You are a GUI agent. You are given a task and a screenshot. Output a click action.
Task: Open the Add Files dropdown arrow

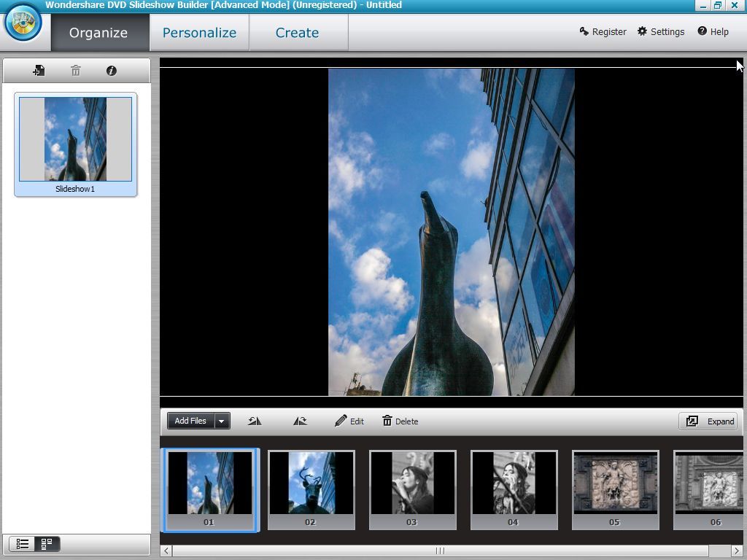pos(221,421)
